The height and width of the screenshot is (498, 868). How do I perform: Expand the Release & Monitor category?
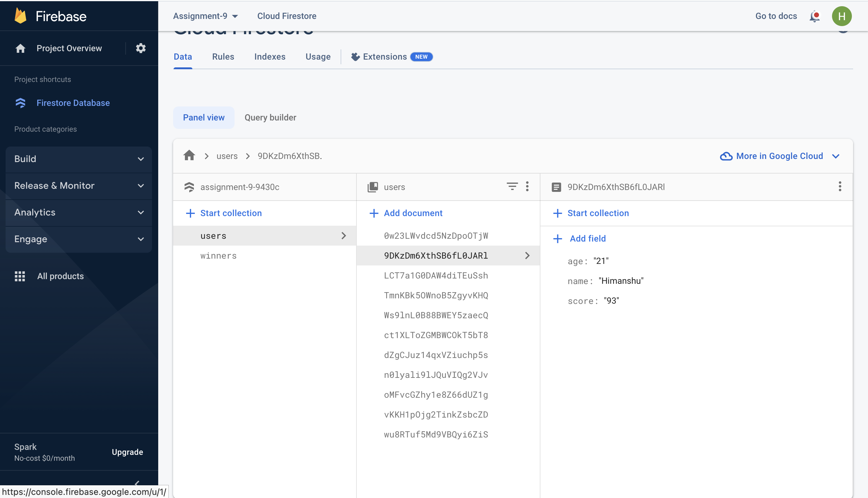point(78,186)
